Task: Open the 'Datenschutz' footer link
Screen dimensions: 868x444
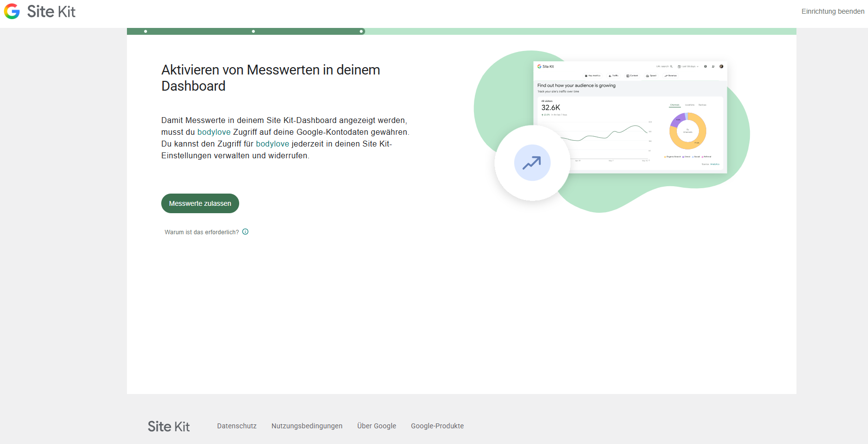Action: click(x=237, y=426)
